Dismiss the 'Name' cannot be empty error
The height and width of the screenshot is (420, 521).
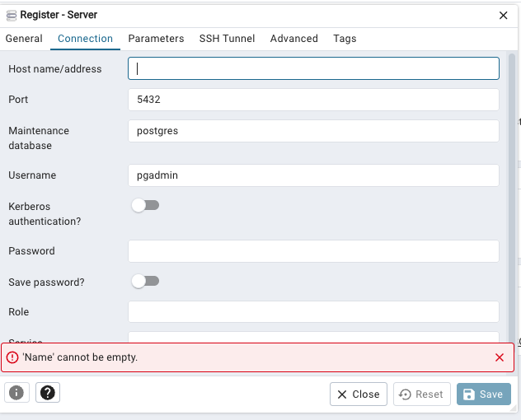(x=500, y=357)
